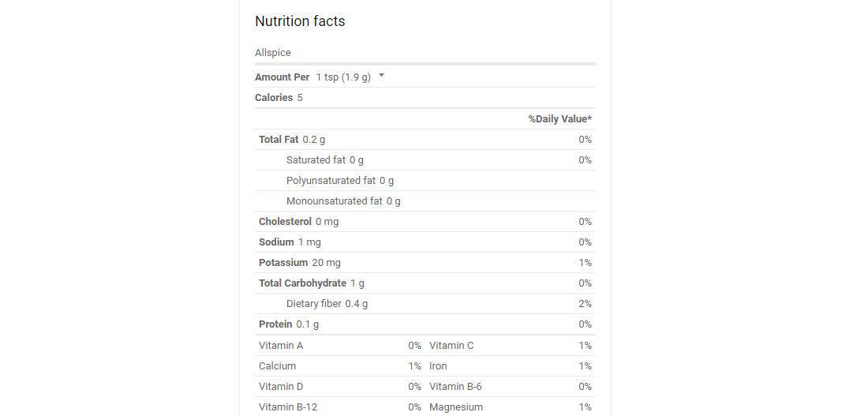Select the Vitamin C label
Image resolution: width=868 pixels, height=416 pixels.
point(451,346)
